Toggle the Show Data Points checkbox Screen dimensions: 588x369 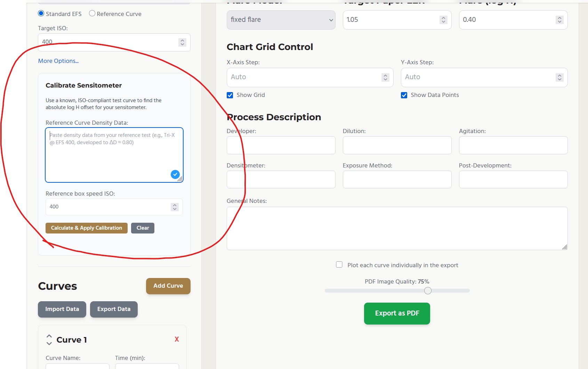click(x=404, y=95)
